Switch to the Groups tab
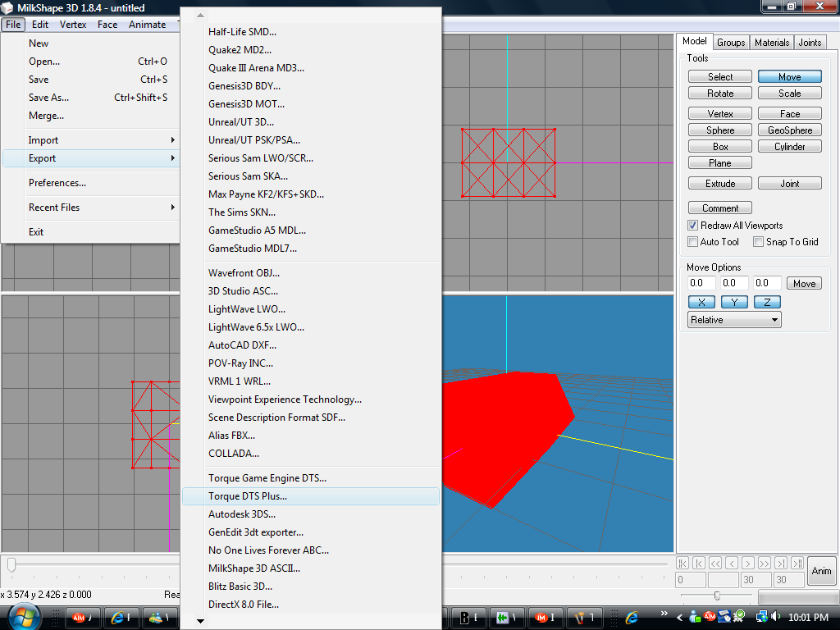 731,43
